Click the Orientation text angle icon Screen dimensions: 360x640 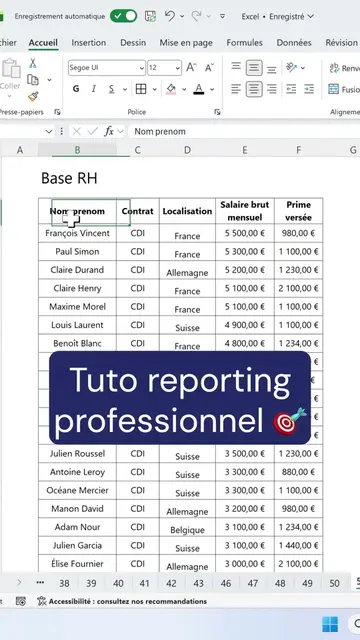click(291, 68)
